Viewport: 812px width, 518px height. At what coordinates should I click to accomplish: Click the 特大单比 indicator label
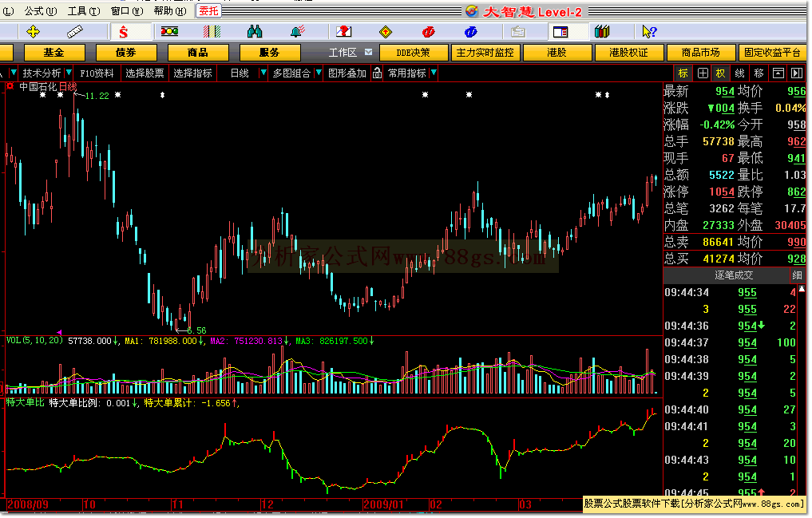(x=26, y=402)
